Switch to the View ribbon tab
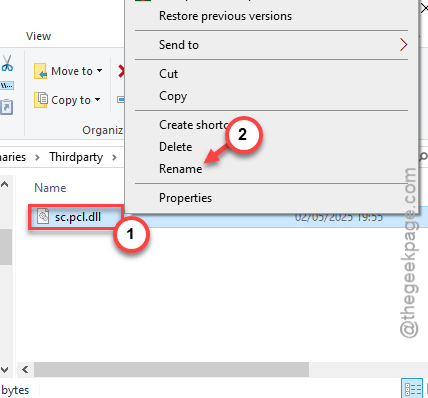Viewport: 428px width, 398px height. 39,36
